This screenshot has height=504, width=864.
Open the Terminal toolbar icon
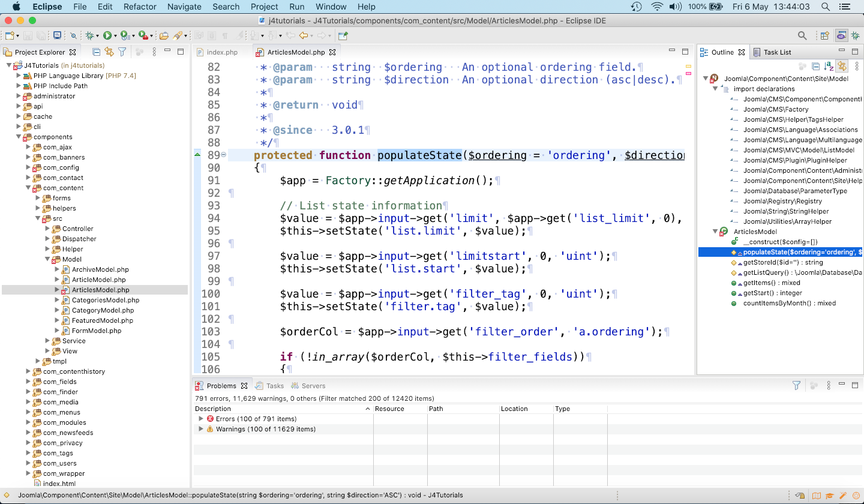click(56, 35)
